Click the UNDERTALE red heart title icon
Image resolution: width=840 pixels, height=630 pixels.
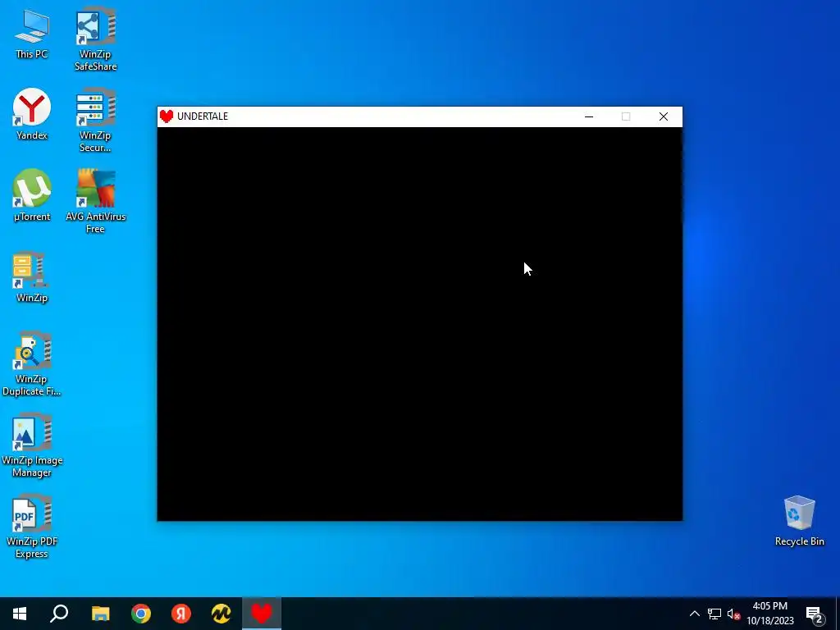(167, 116)
